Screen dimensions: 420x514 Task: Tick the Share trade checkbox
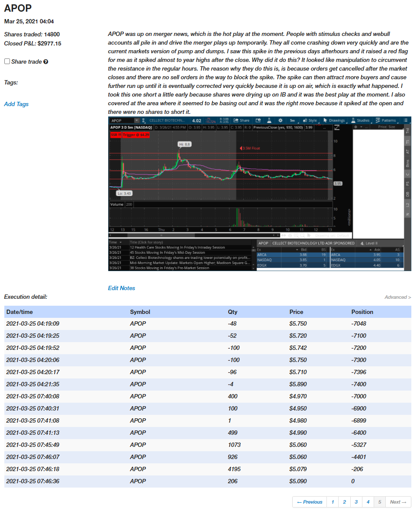pyautogui.click(x=7, y=61)
